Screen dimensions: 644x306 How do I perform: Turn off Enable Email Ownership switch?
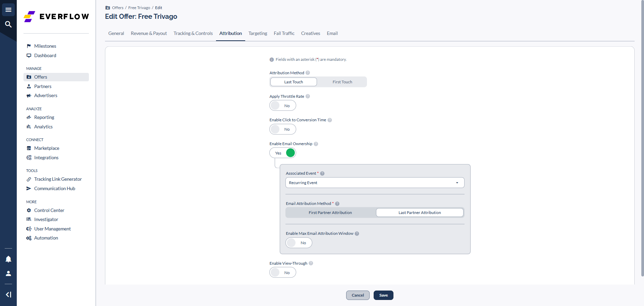(x=283, y=153)
